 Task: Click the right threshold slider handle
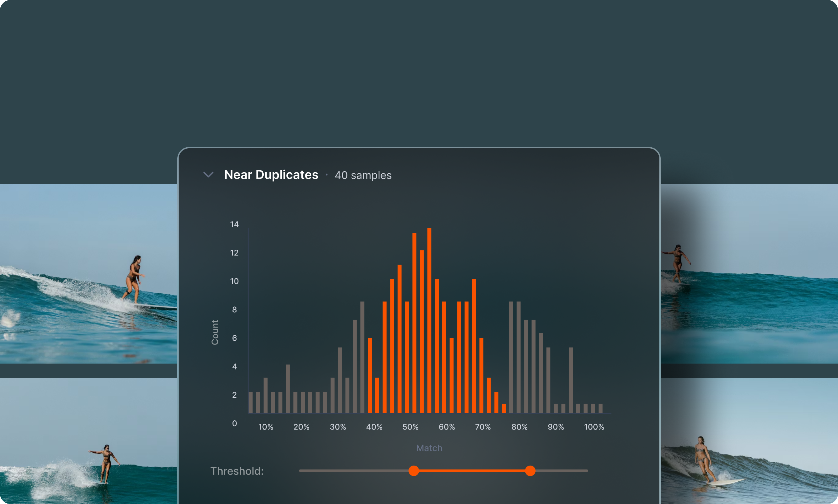coord(530,471)
